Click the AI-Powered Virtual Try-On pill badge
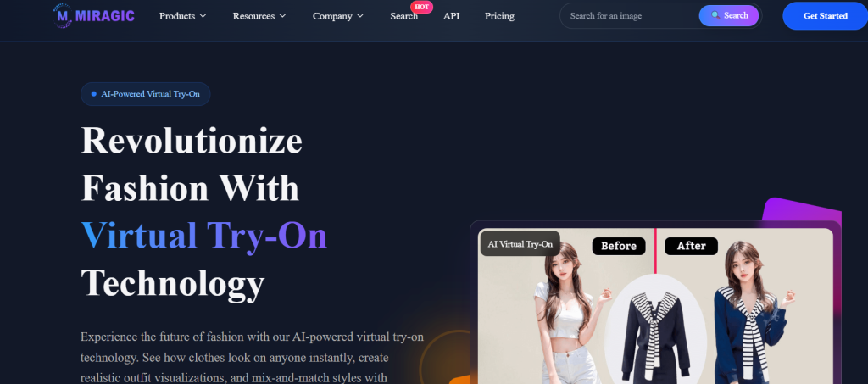 tap(146, 94)
